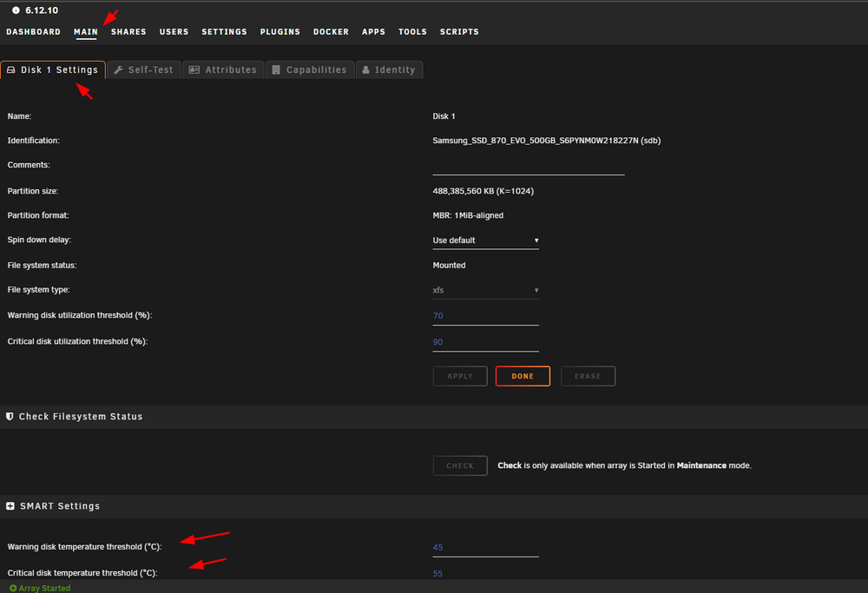
Task: Click the Apply button
Action: coord(460,376)
